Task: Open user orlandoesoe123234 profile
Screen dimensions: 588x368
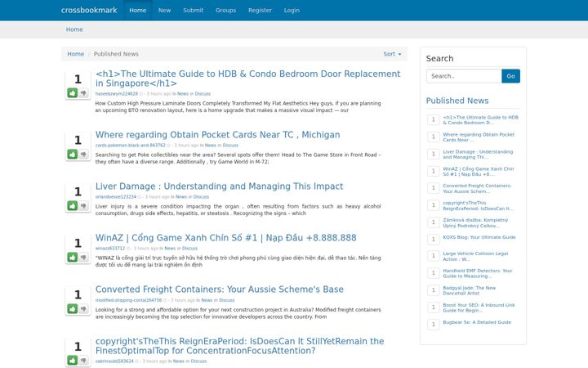Action: (115, 197)
